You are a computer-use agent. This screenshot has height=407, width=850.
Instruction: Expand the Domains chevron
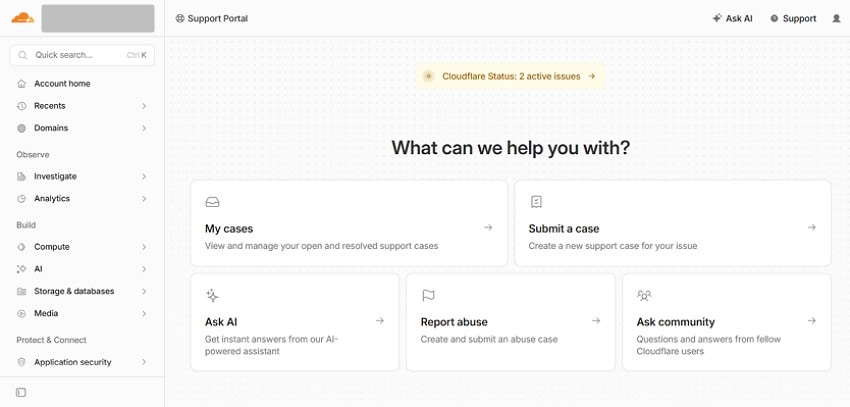(144, 128)
